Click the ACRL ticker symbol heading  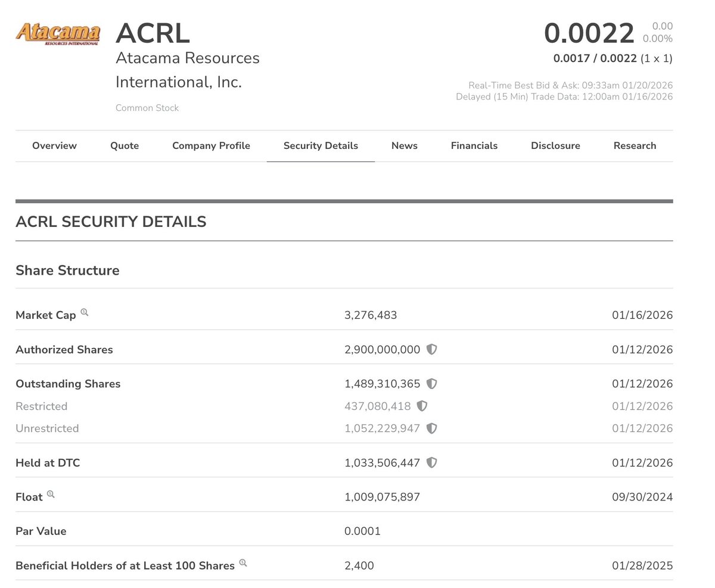[153, 33]
